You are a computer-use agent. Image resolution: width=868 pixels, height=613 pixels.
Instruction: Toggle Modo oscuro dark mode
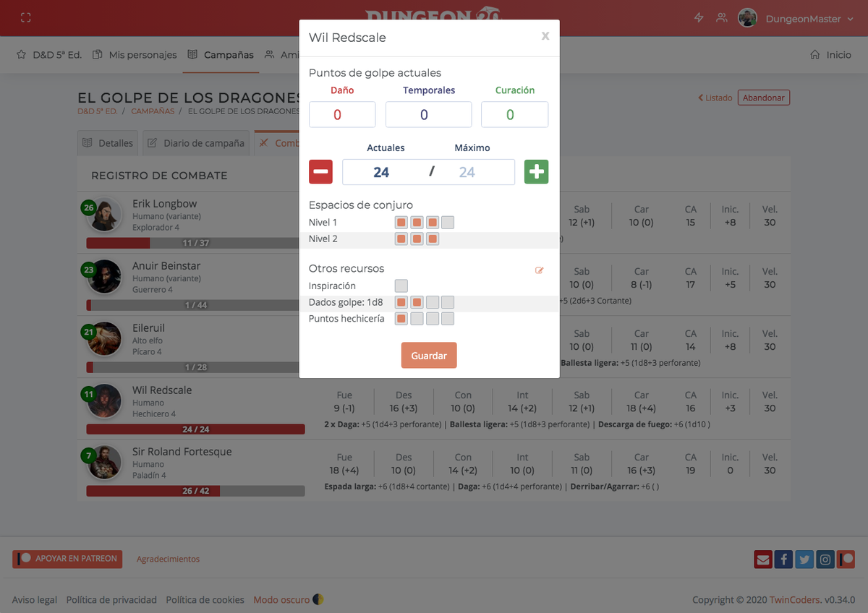pyautogui.click(x=289, y=600)
